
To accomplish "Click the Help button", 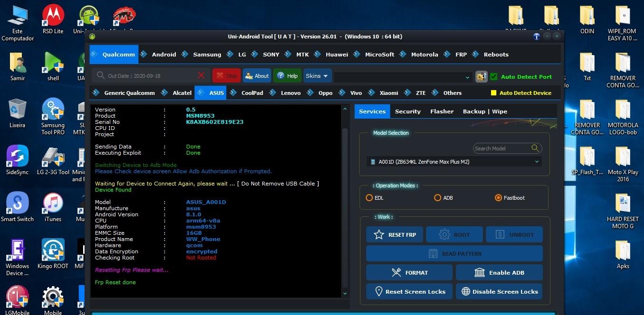I will click(x=287, y=76).
